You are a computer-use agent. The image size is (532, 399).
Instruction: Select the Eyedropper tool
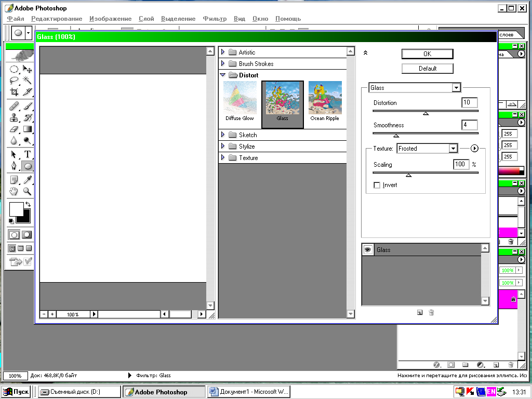pyautogui.click(x=27, y=180)
